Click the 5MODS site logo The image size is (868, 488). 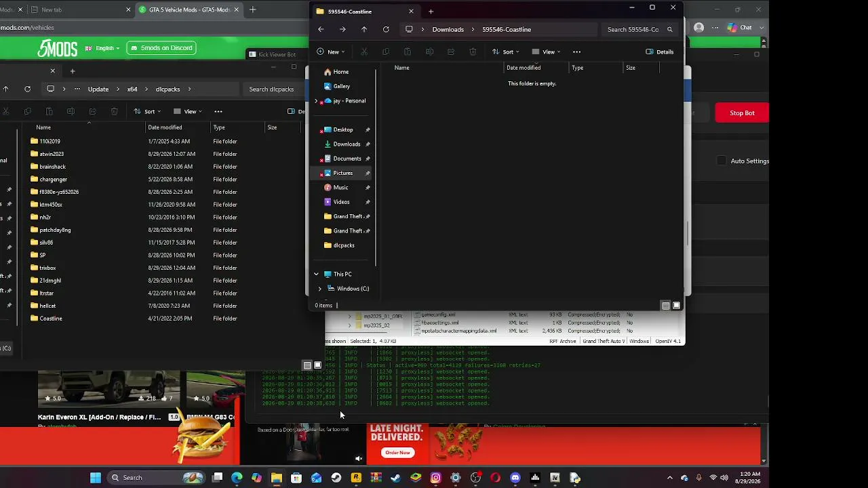[57, 48]
